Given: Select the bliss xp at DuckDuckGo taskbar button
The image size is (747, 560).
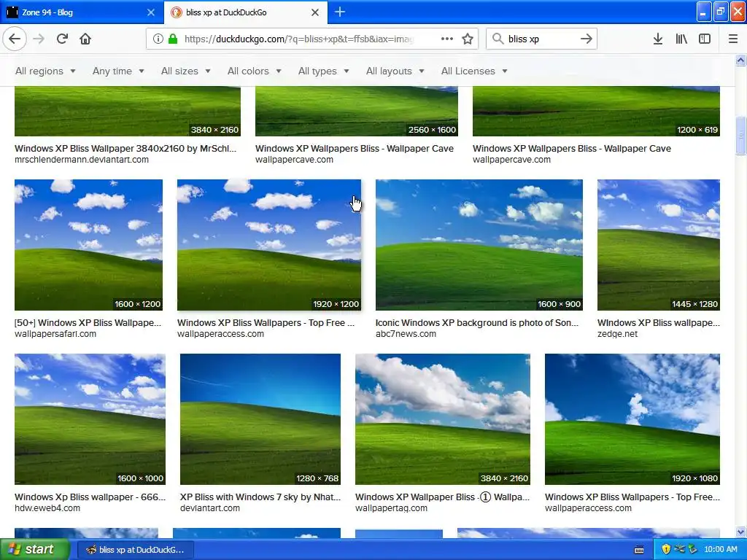Looking at the screenshot, I should pyautogui.click(x=136, y=550).
